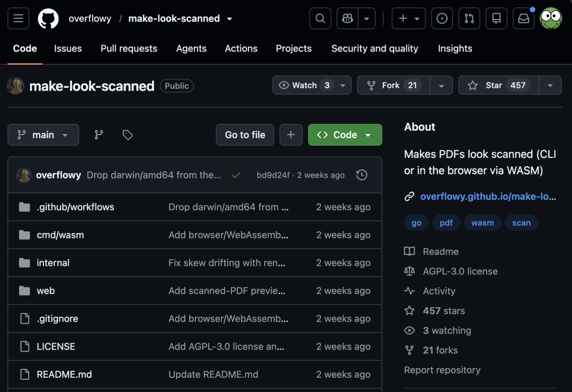Click the Add file plus button
This screenshot has height=392, width=572.
point(291,135)
